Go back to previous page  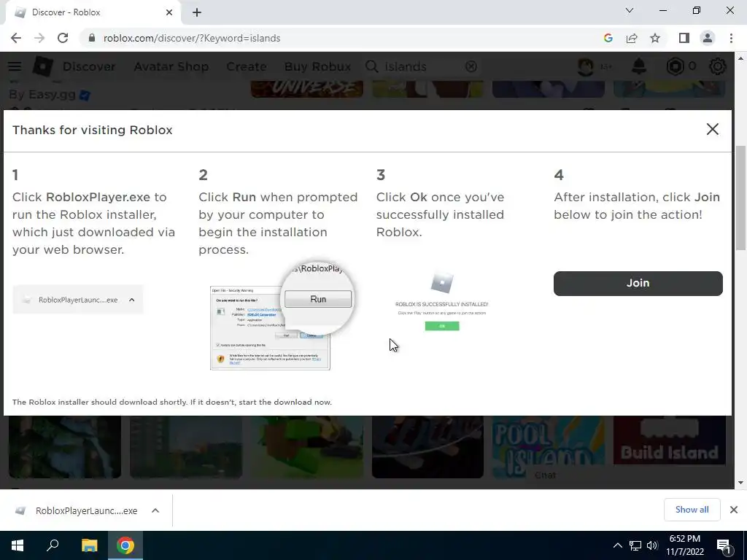pyautogui.click(x=16, y=38)
